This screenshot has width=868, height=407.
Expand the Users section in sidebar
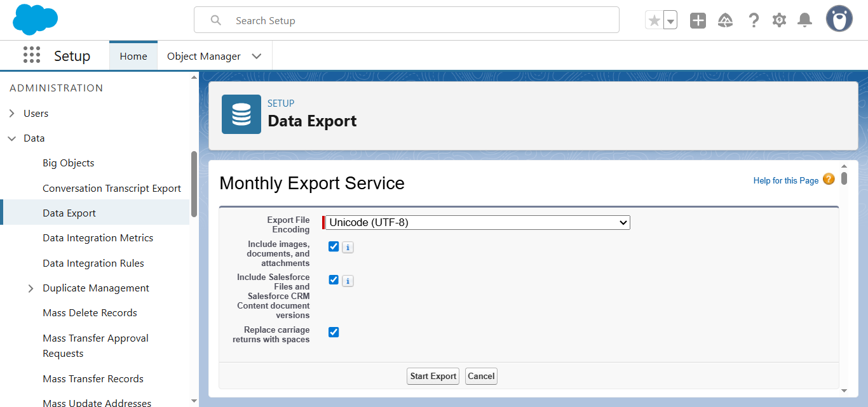pyautogui.click(x=12, y=114)
